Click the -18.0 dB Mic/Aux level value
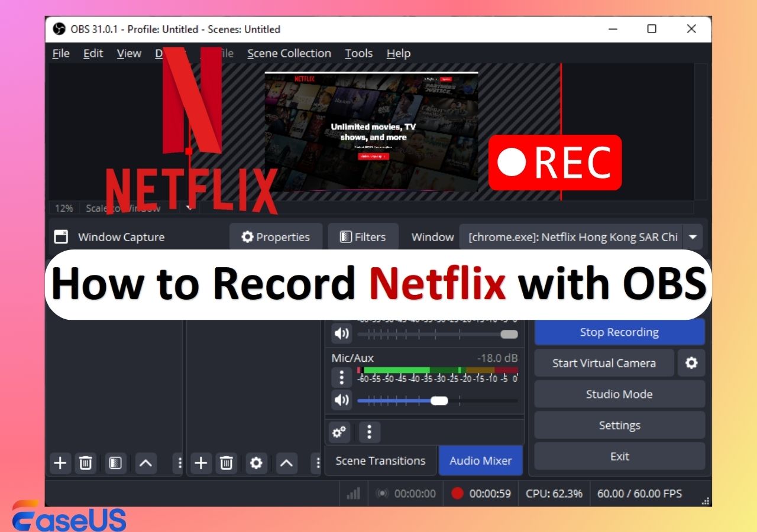757x532 pixels. 497,358
